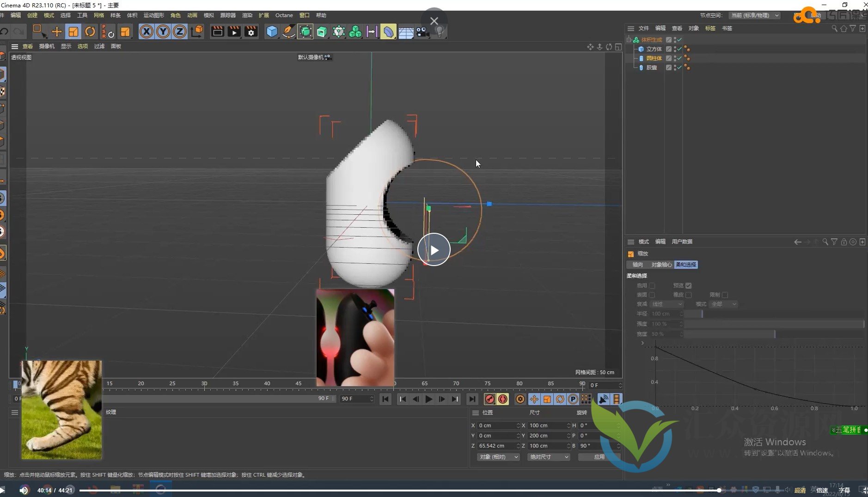Select the Cube primitive icon

[272, 31]
